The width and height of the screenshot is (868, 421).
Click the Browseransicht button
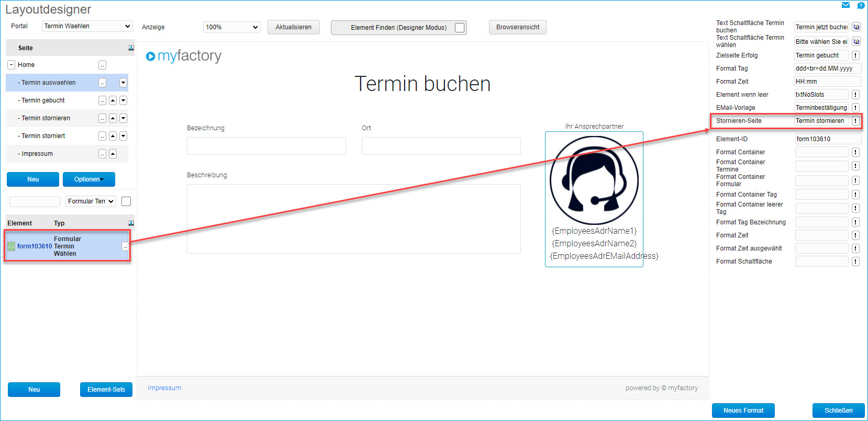tap(518, 27)
